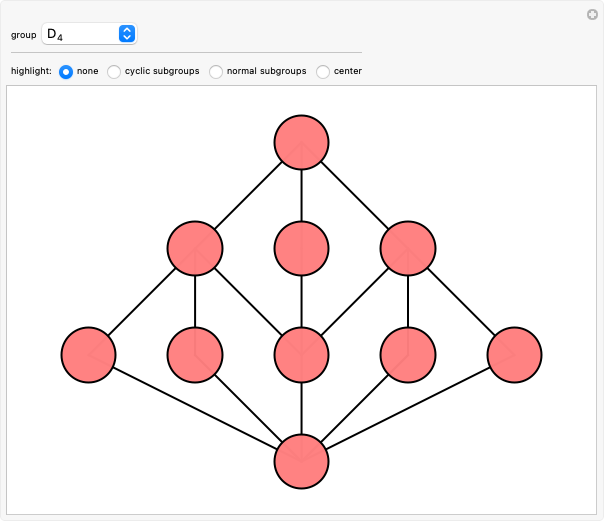
Task: Click second node from left in third row
Action: point(195,354)
